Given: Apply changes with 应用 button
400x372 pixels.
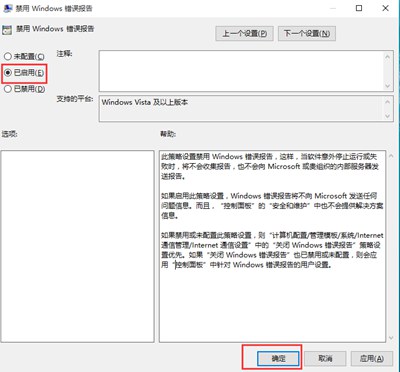Looking at the screenshot, I should (x=372, y=358).
